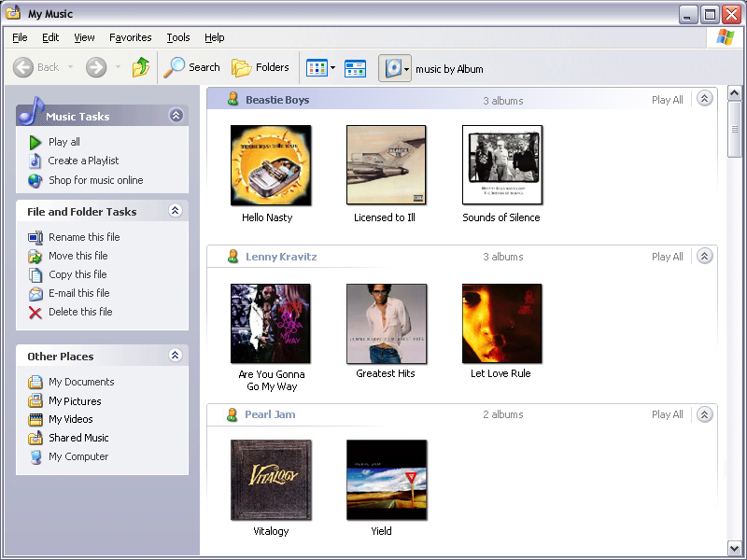Collapse the Pearl Jam album group

click(x=705, y=414)
